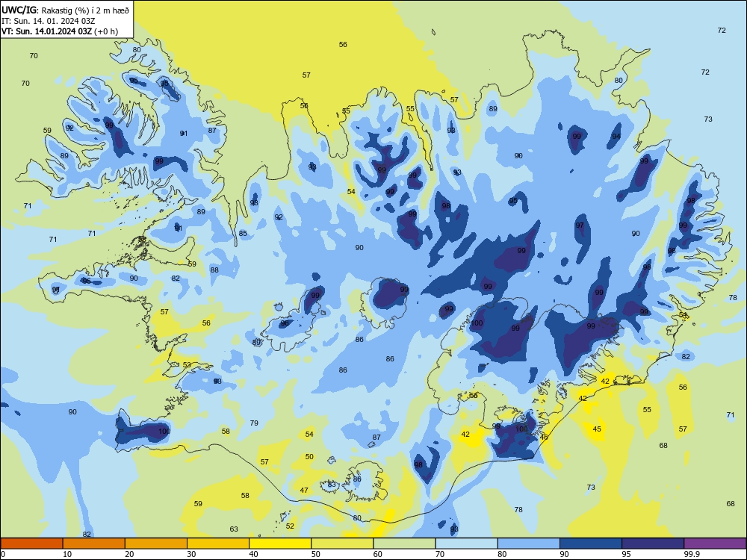
Task: Select the '52' humidity value on the map
Action: (290, 526)
